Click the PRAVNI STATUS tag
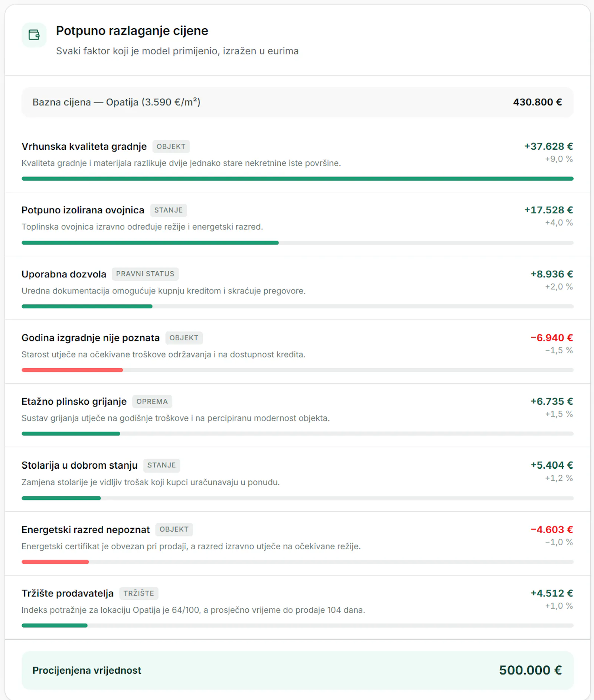This screenshot has height=700, width=594. click(x=145, y=274)
